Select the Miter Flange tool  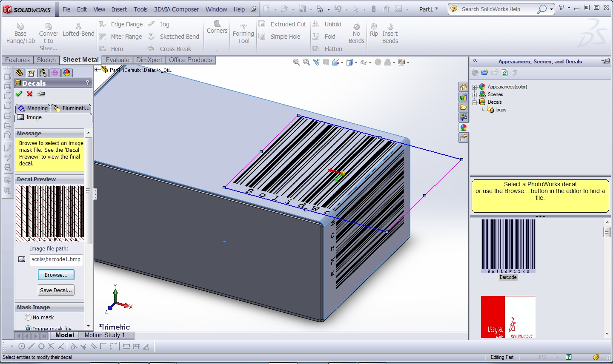(x=121, y=37)
